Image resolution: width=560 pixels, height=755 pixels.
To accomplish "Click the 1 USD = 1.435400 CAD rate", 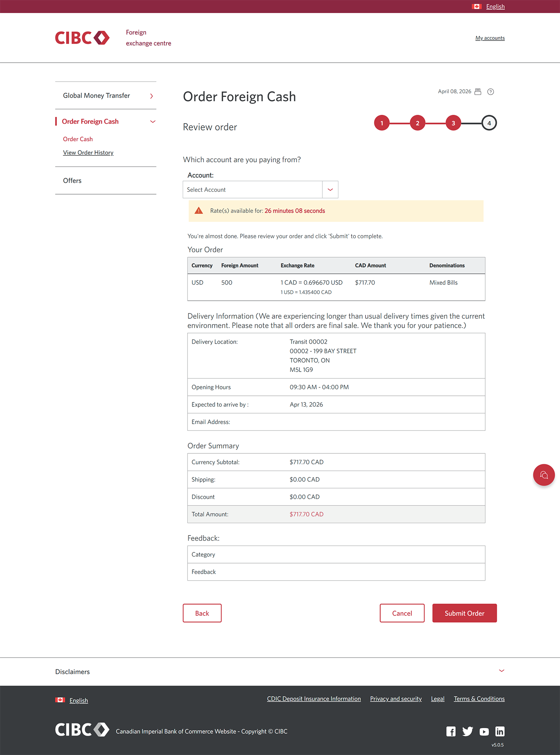I will click(x=306, y=292).
